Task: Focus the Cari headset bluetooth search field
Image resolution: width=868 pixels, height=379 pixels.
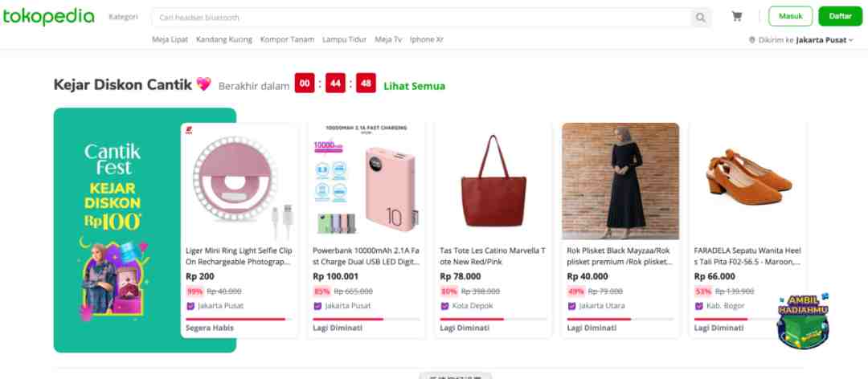Action: pos(420,18)
